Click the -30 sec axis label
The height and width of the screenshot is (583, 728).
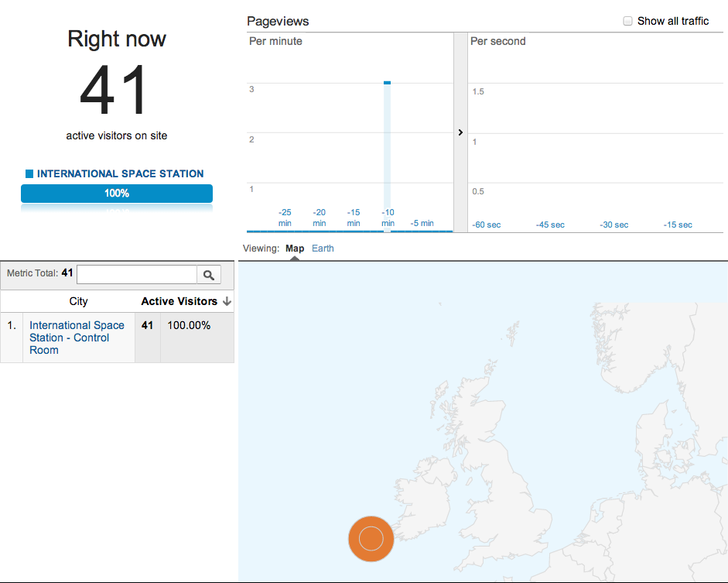pos(614,225)
